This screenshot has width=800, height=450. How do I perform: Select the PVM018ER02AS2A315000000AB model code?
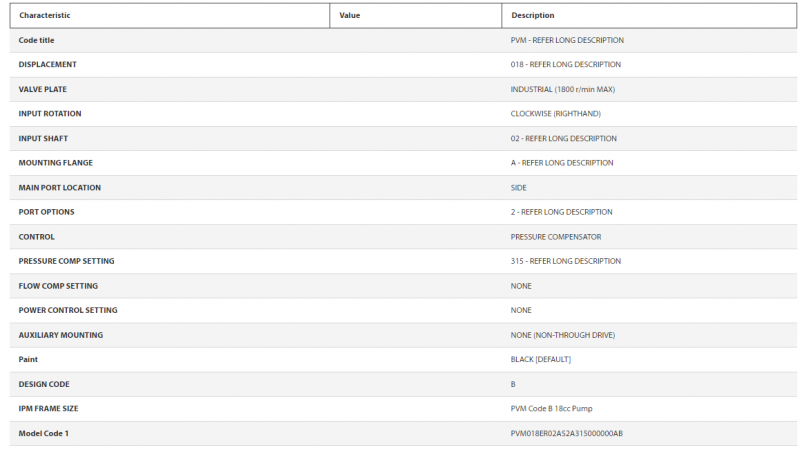tap(567, 433)
